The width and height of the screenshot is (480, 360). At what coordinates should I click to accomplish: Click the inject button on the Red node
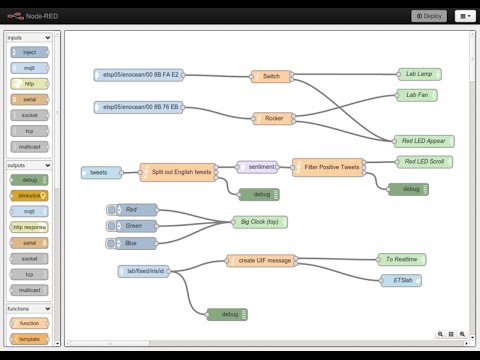[112, 210]
